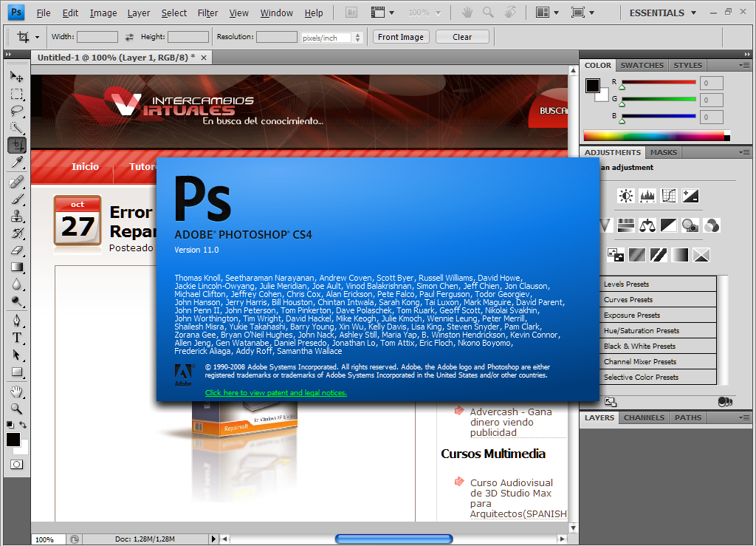756x546 pixels.
Task: Select the Zoom tool in toolbox
Action: 17,409
